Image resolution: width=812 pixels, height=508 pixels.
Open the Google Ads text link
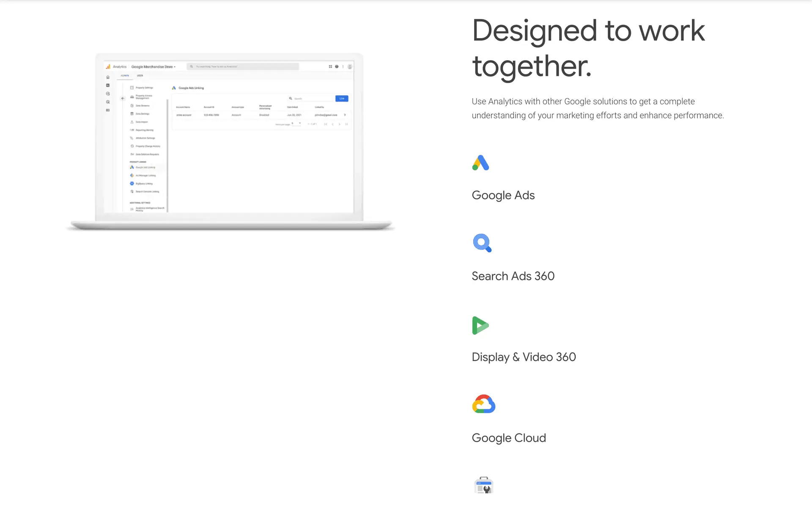(503, 195)
